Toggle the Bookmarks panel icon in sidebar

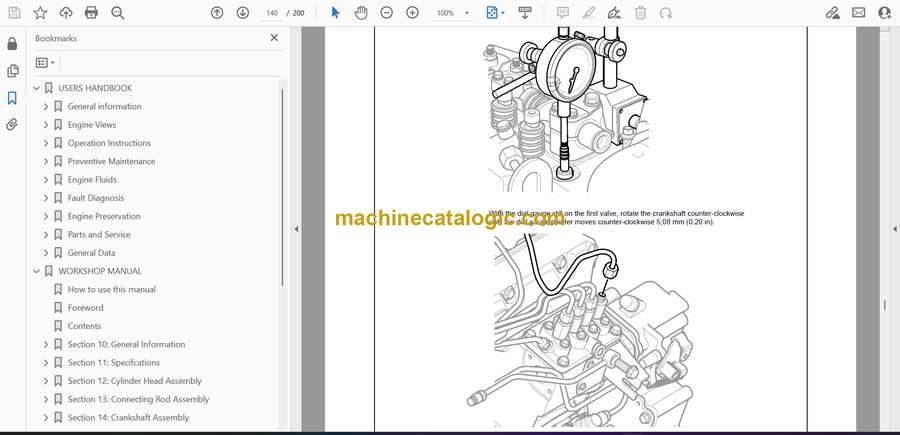12,98
